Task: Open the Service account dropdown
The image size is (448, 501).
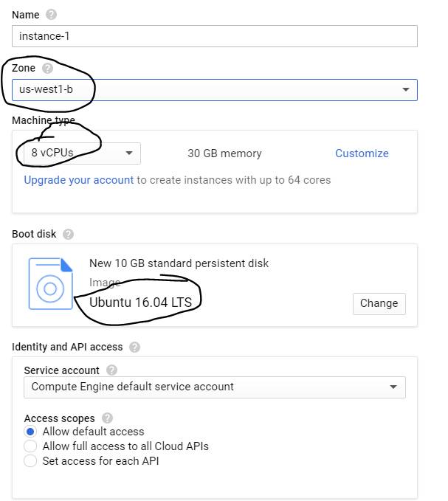Action: [x=214, y=387]
